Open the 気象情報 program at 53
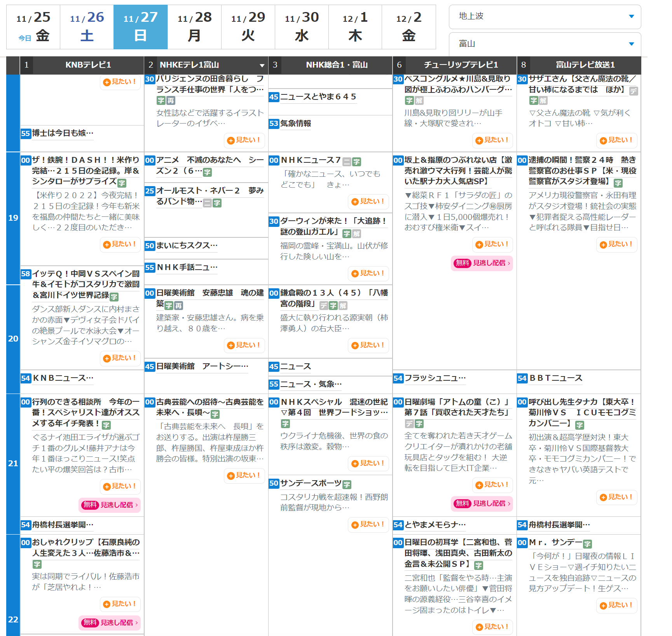Screen dimensions: 672x636 point(296,124)
